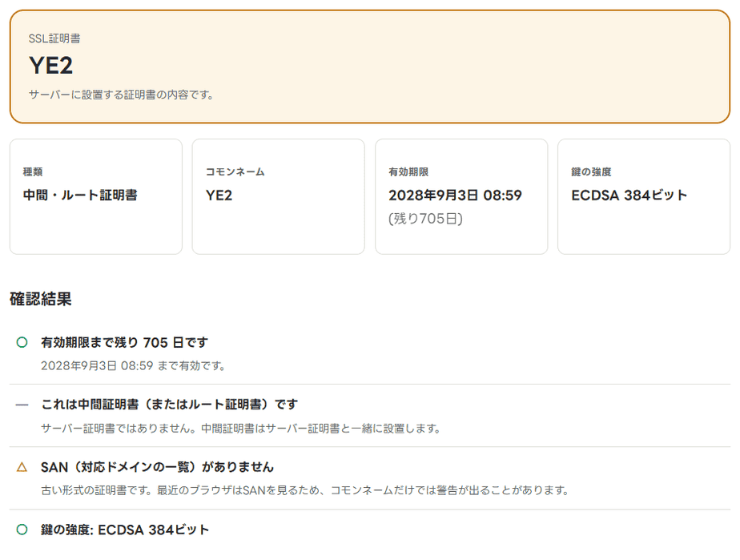The height and width of the screenshot is (560, 740).
Task: Click the orange warning triangle beside SAN result
Action: (22, 467)
